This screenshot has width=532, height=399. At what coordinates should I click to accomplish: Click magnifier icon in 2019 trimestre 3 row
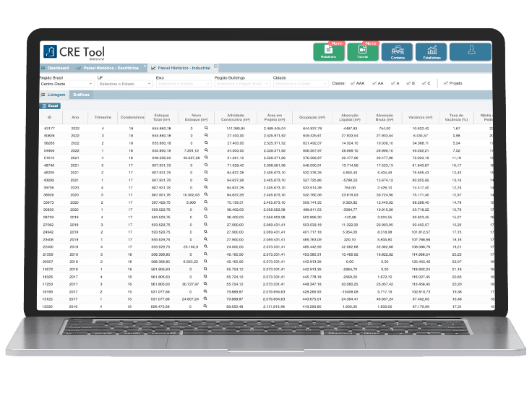pyautogui.click(x=205, y=224)
